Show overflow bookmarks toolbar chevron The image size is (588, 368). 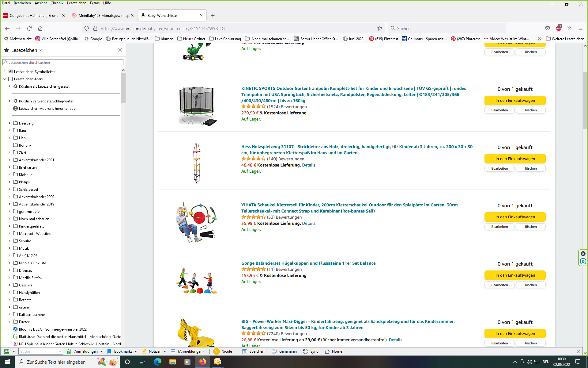pos(539,39)
